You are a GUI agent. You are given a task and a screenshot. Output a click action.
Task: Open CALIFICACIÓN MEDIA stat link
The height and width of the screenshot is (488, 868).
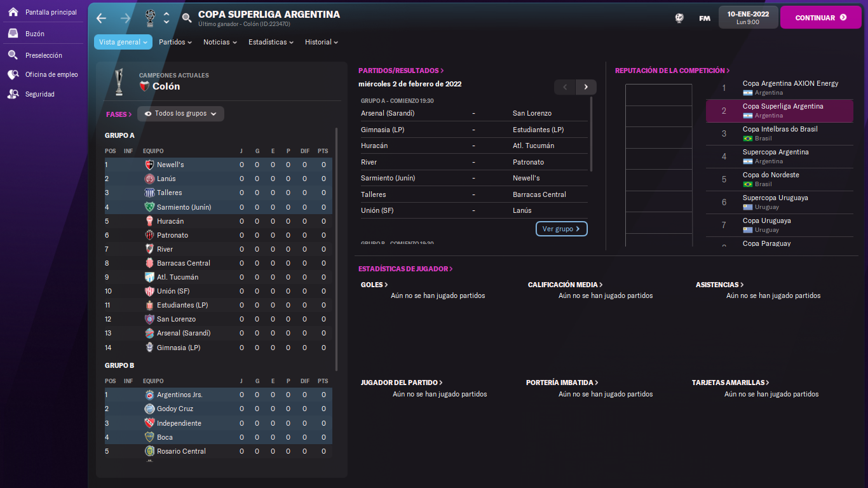pos(566,285)
